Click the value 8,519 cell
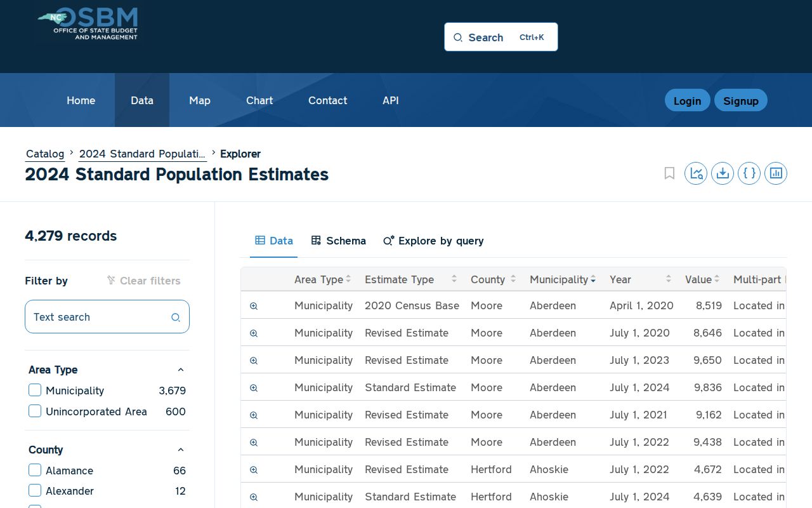 click(x=709, y=305)
